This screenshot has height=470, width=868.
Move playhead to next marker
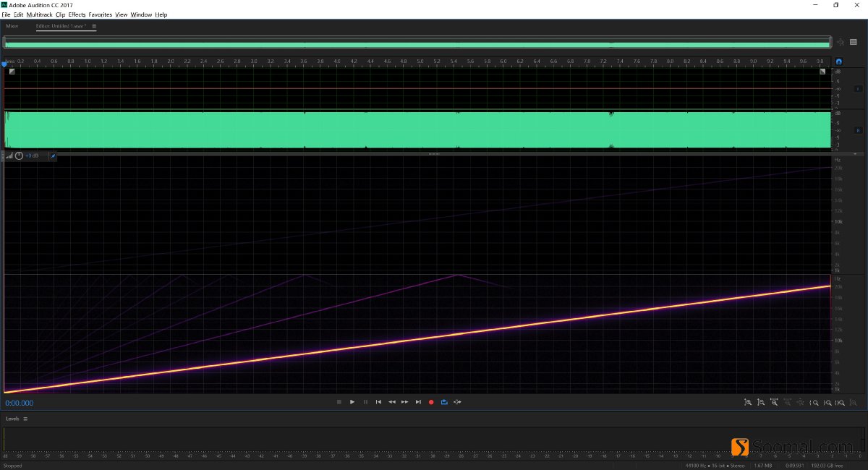pos(418,402)
